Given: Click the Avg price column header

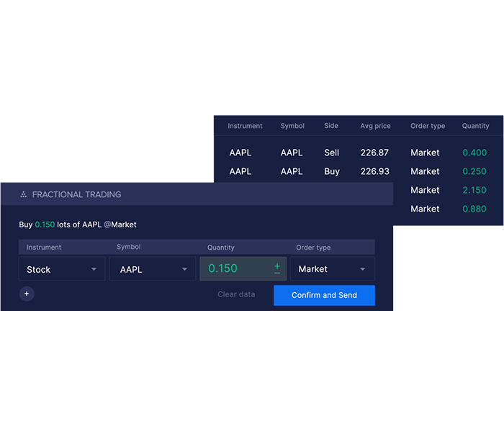Looking at the screenshot, I should [375, 126].
